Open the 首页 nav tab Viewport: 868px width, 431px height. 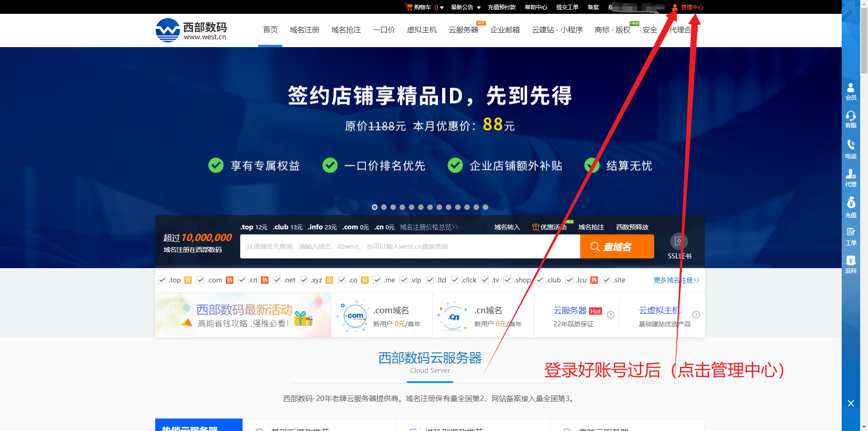click(x=270, y=30)
